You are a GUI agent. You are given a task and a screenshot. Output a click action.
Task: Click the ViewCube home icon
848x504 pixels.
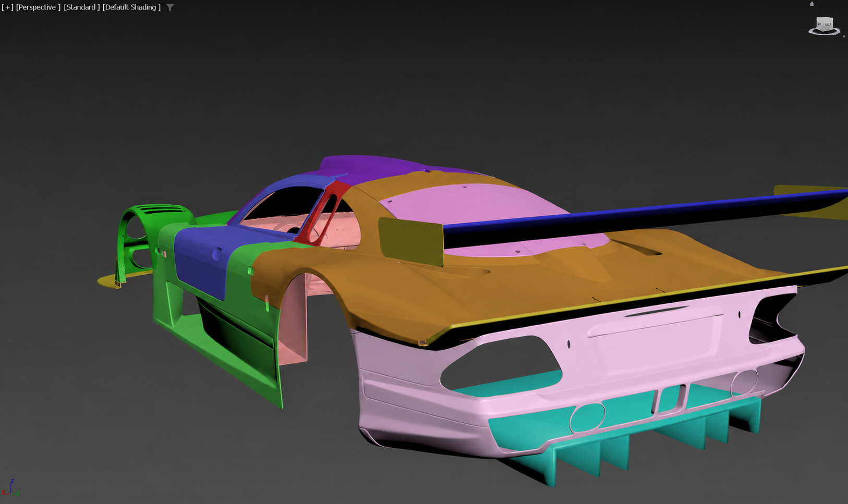[811, 4]
